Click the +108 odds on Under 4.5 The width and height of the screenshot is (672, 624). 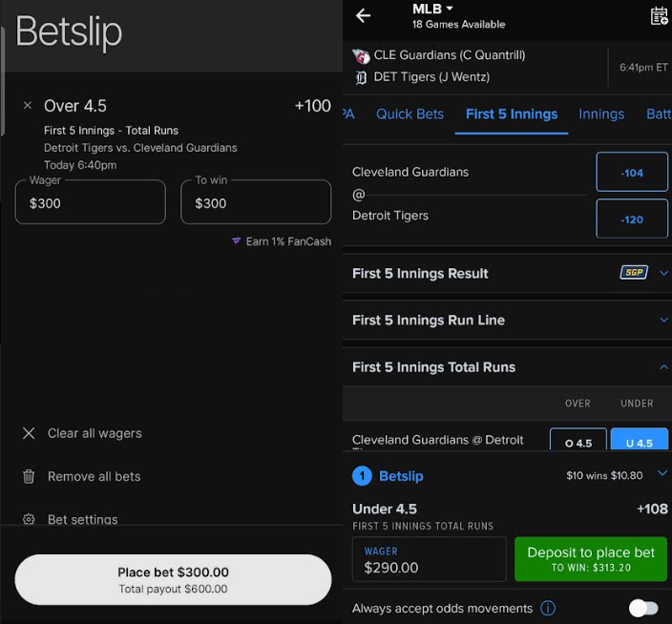(652, 509)
